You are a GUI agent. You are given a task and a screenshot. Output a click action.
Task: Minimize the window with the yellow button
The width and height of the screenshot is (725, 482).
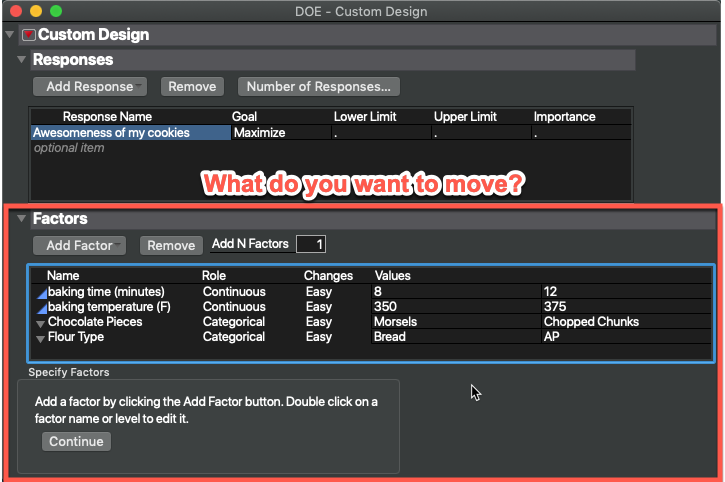(x=36, y=11)
